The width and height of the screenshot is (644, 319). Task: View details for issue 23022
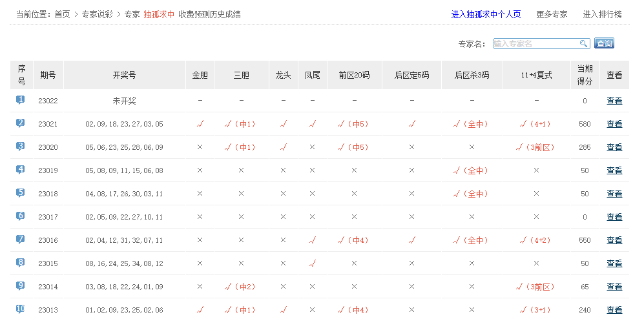pyautogui.click(x=614, y=101)
